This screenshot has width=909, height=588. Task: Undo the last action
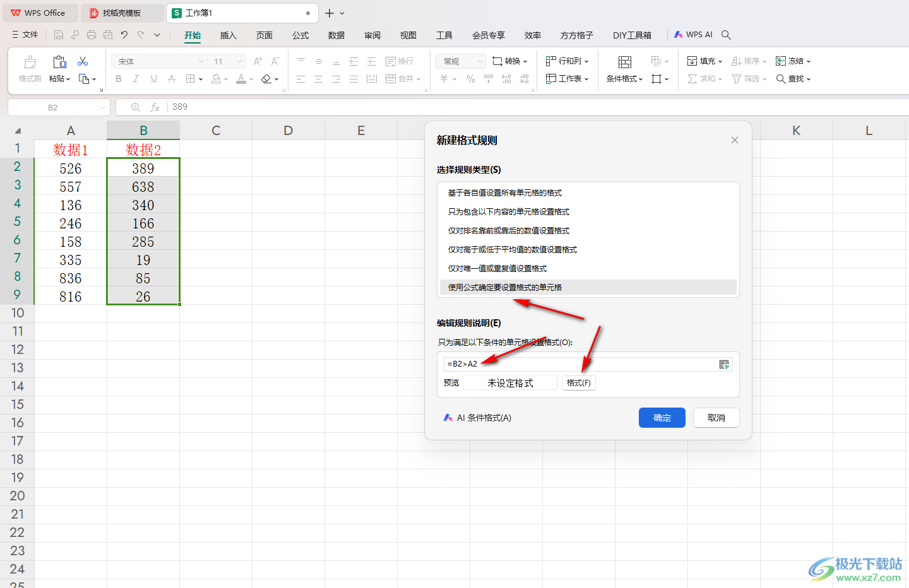click(x=124, y=35)
